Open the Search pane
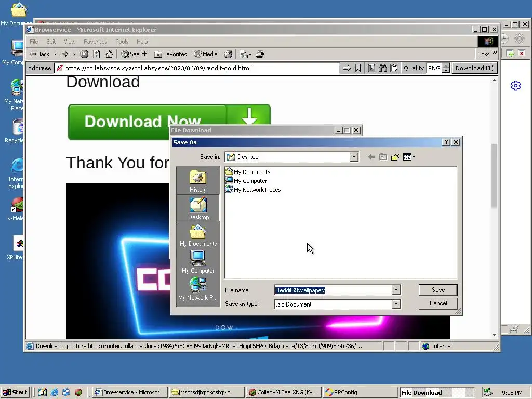 pyautogui.click(x=135, y=54)
